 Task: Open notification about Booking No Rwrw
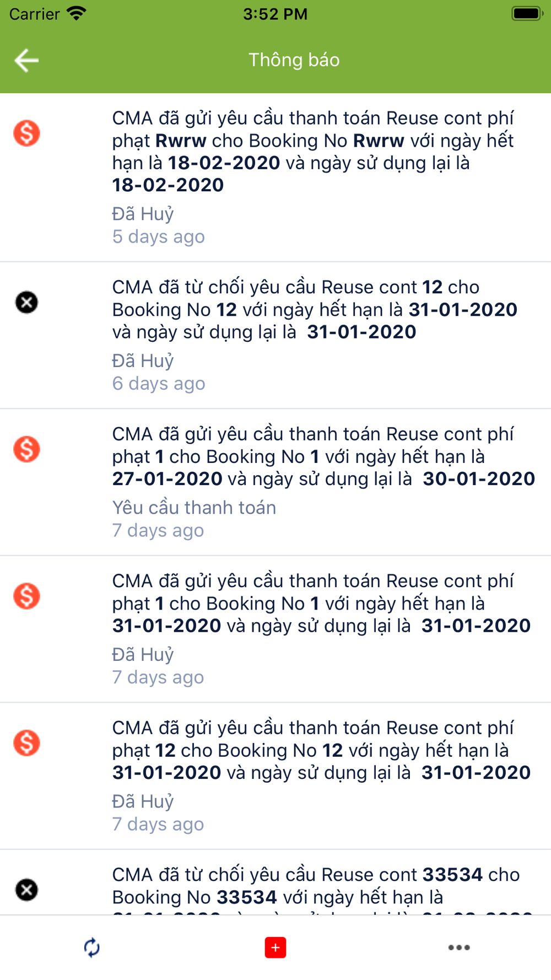tap(275, 177)
